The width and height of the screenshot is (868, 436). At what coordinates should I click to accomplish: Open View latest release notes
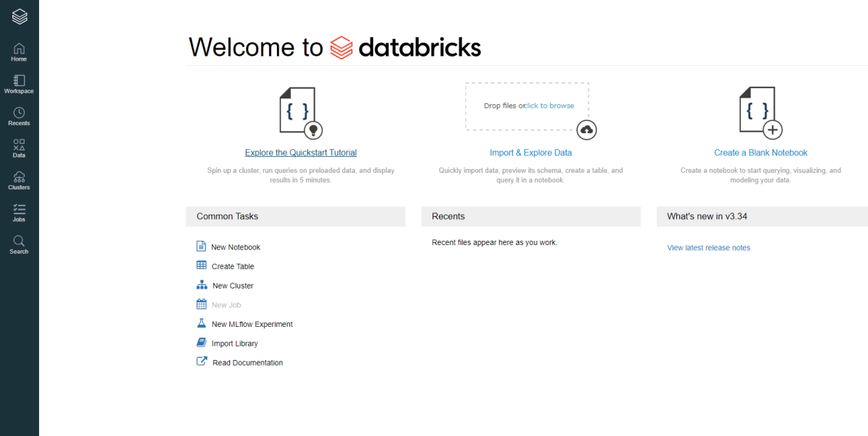pyautogui.click(x=709, y=247)
